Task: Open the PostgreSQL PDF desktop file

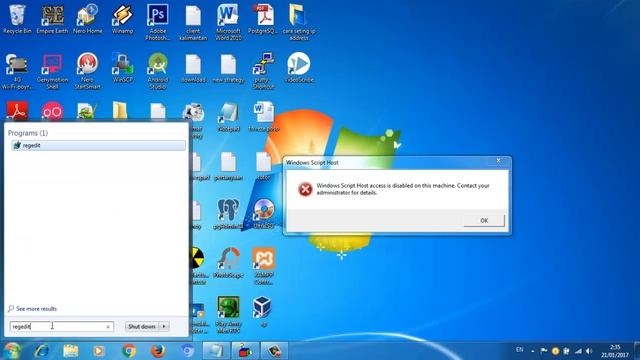Action: click(x=263, y=19)
